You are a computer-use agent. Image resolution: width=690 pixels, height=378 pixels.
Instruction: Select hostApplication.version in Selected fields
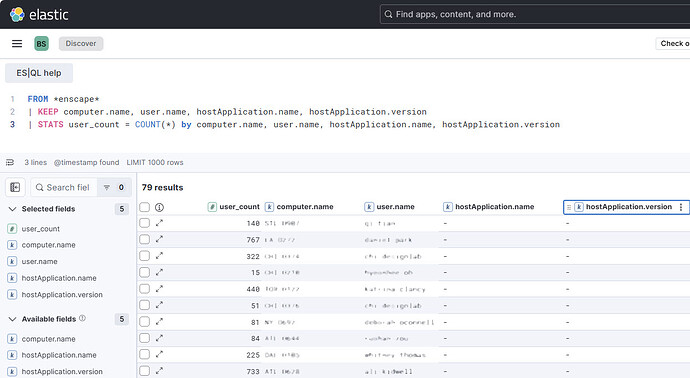click(62, 295)
